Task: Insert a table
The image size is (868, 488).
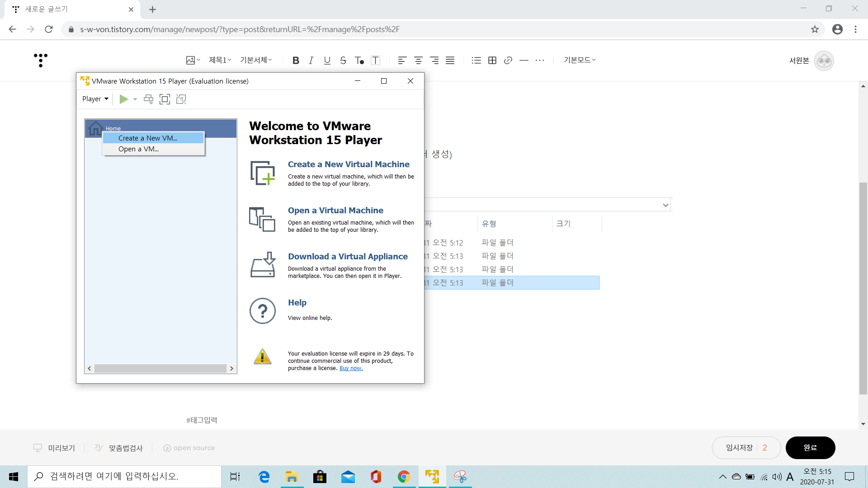Action: coord(492,61)
